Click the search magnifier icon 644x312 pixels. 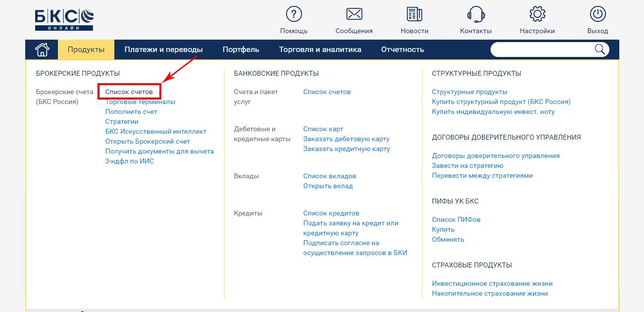[x=599, y=49]
